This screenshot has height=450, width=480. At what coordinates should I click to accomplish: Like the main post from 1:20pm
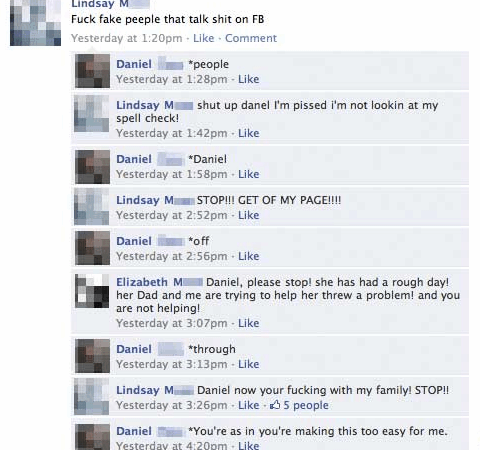pos(204,38)
